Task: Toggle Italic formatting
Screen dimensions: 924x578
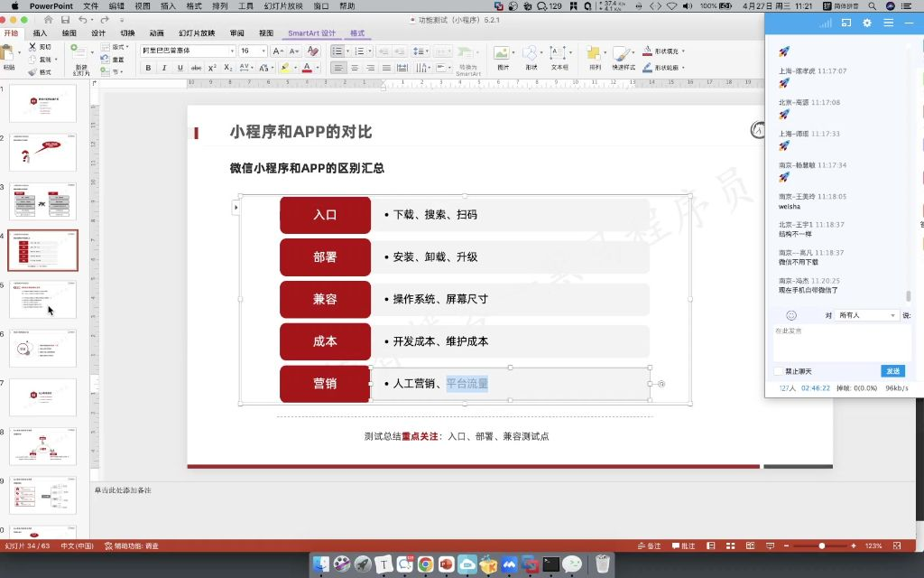Action: pyautogui.click(x=164, y=68)
